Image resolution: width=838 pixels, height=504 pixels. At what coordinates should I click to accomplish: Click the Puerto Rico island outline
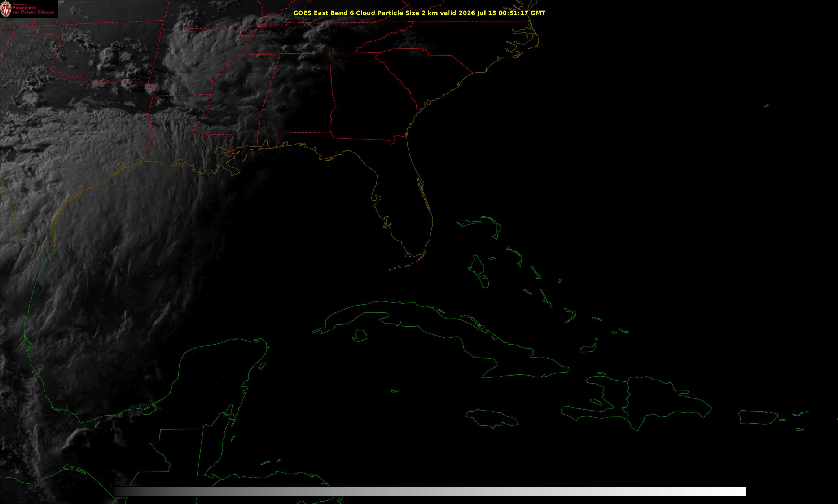758,417
